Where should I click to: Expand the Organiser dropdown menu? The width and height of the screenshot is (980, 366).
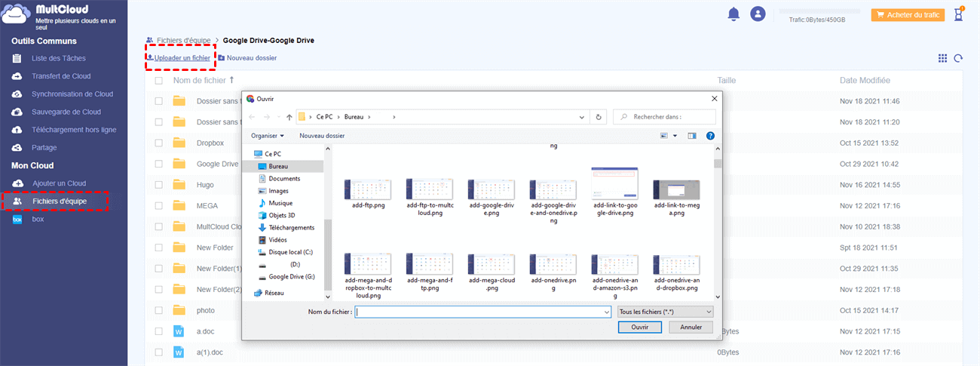tap(268, 136)
